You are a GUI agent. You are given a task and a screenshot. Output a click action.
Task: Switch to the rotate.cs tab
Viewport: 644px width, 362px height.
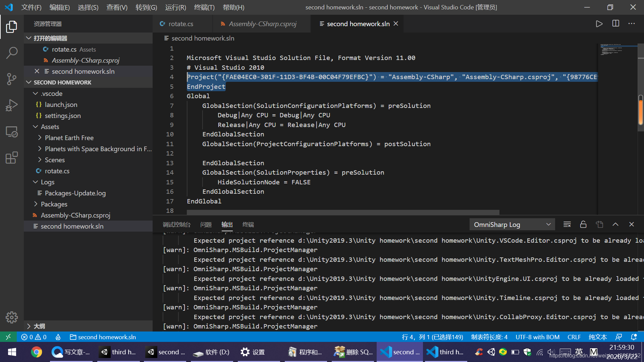(x=181, y=23)
